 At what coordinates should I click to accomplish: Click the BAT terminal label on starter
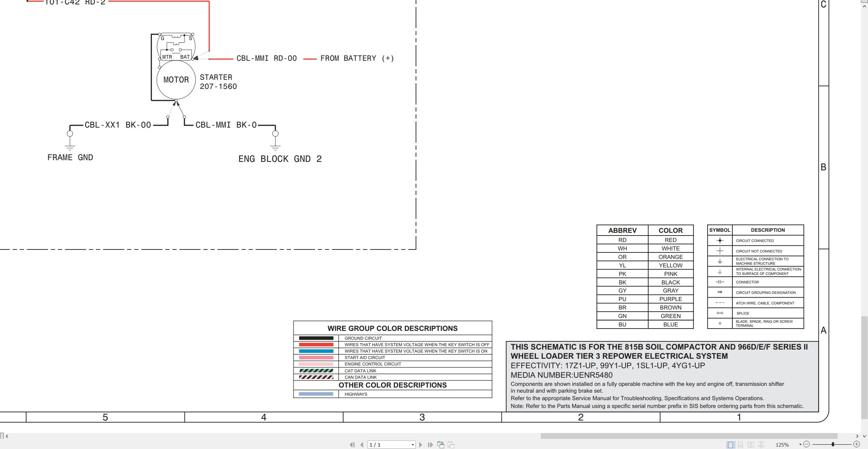point(185,57)
